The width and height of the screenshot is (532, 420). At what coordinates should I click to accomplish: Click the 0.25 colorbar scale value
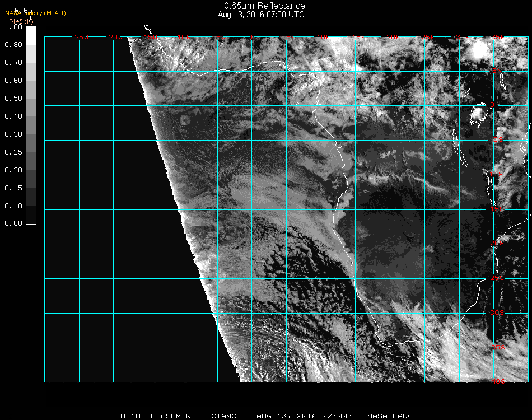click(x=13, y=152)
